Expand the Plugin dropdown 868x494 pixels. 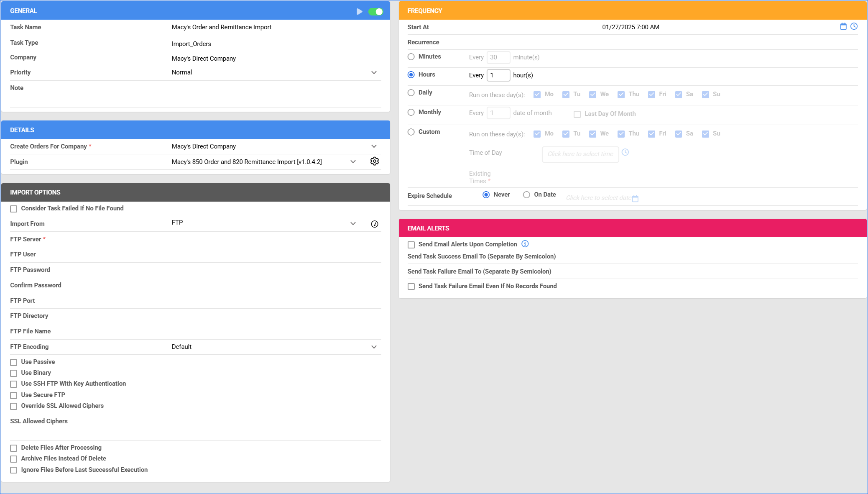[353, 162]
